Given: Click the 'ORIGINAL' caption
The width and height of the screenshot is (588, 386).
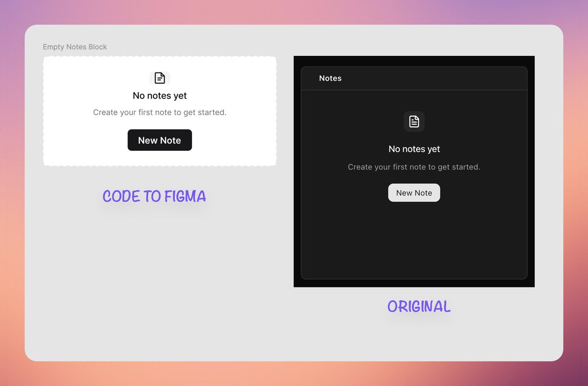Looking at the screenshot, I should tap(419, 307).
